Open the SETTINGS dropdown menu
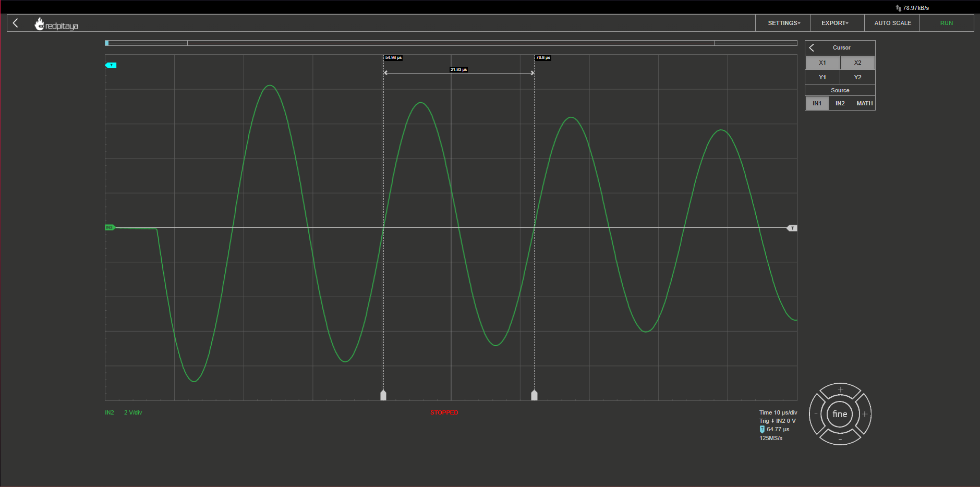Viewport: 980px width, 487px height. point(783,23)
